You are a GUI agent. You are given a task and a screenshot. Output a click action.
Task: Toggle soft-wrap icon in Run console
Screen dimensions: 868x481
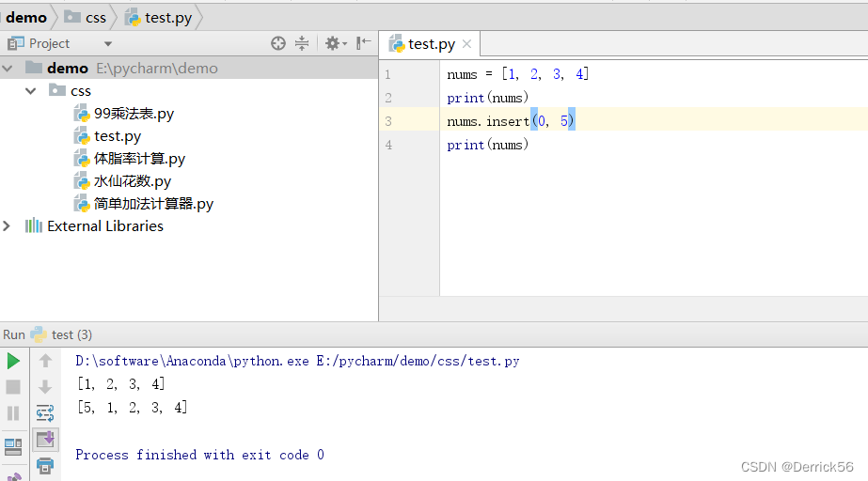click(x=45, y=413)
